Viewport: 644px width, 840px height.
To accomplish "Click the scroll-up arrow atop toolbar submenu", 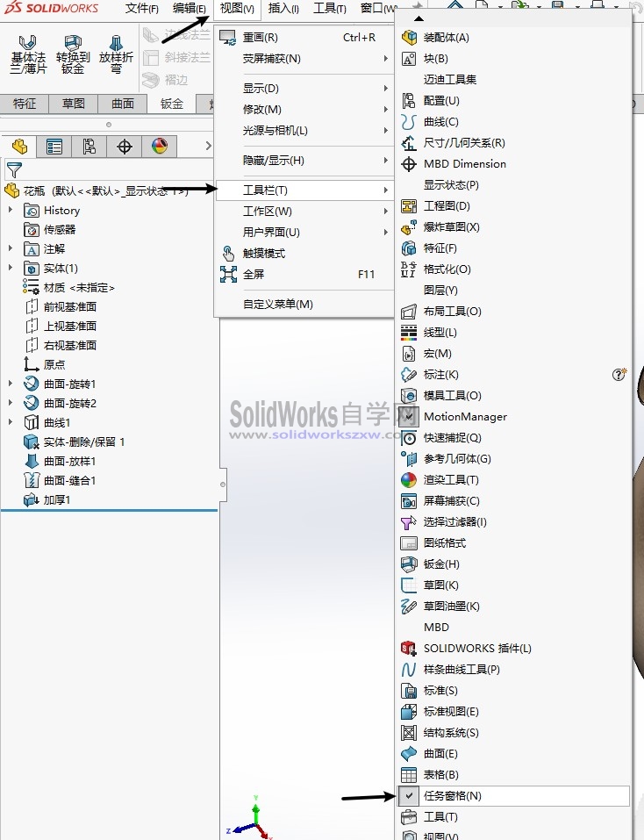I will click(419, 18).
